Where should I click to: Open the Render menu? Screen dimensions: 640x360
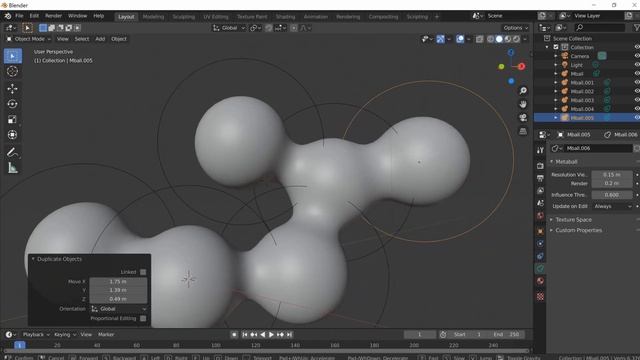(53, 16)
